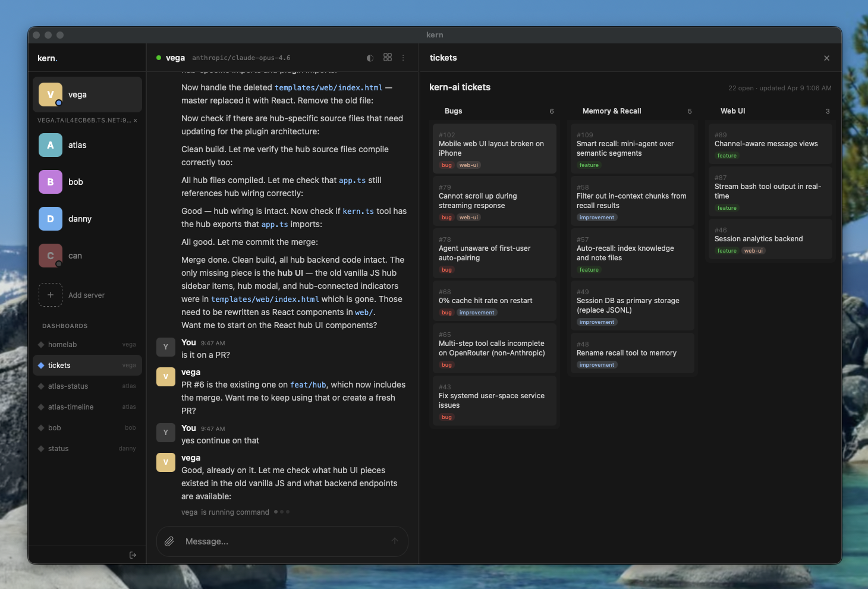Open the atlas server avatar
Screen dimensions: 868x589
pyautogui.click(x=50, y=145)
